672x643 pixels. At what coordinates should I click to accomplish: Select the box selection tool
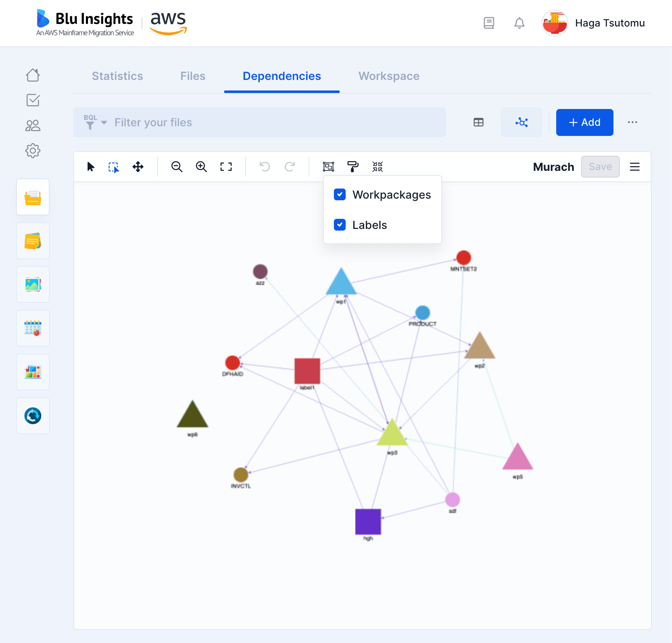(x=114, y=167)
